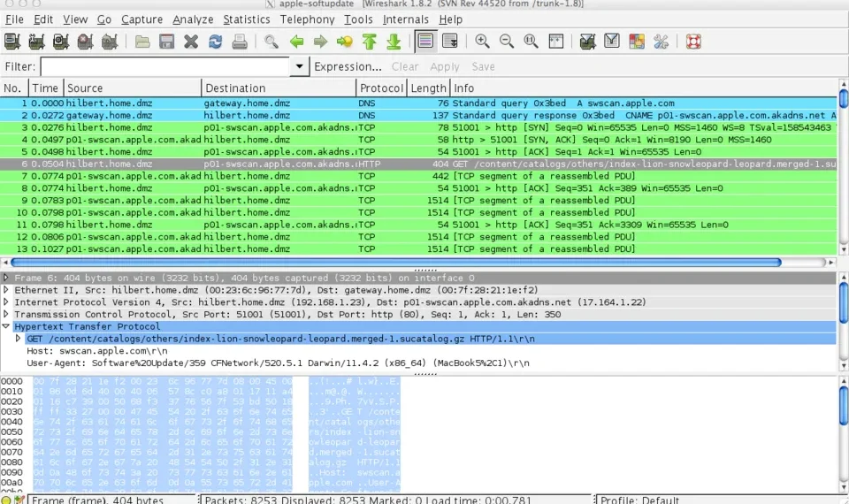Sort by the Protocol column header
Screen dimensions: 849x504
point(381,88)
